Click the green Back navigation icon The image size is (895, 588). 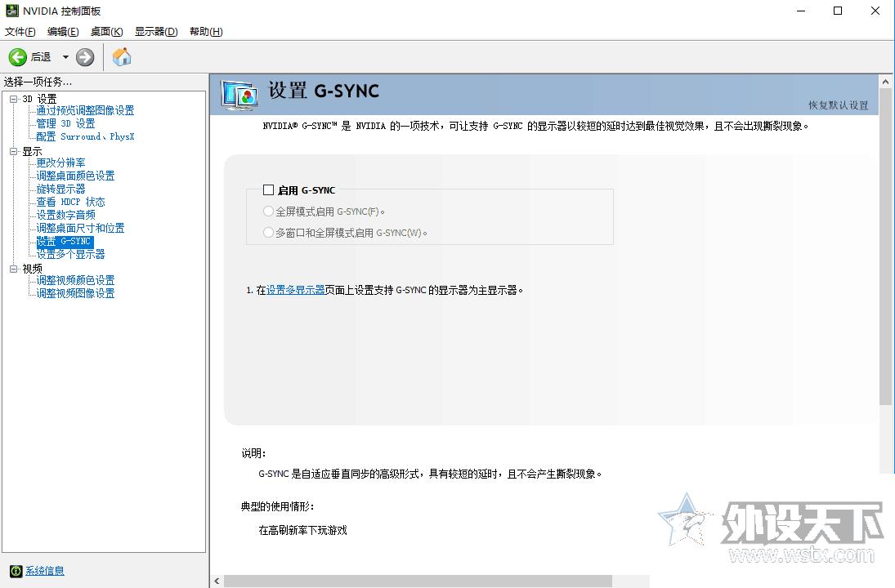click(18, 57)
